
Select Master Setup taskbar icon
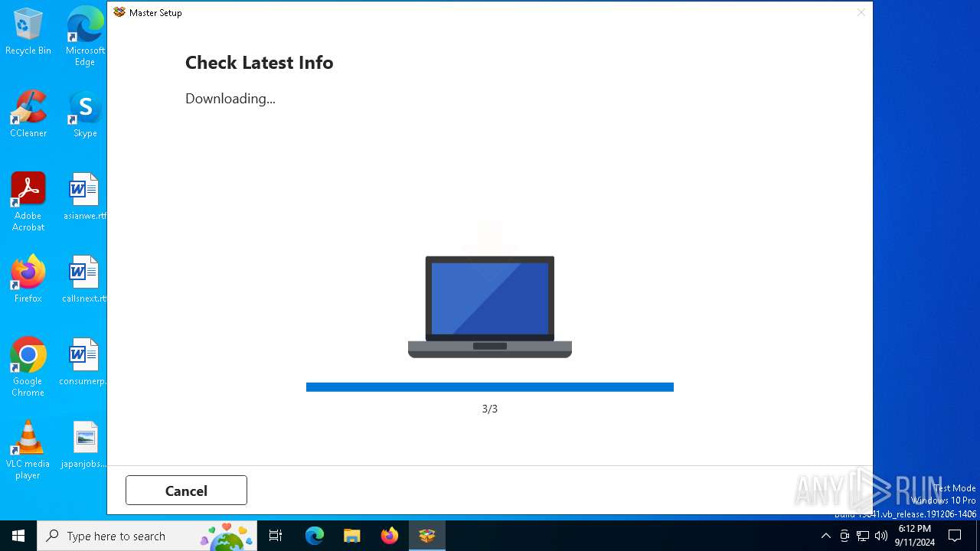(426, 536)
